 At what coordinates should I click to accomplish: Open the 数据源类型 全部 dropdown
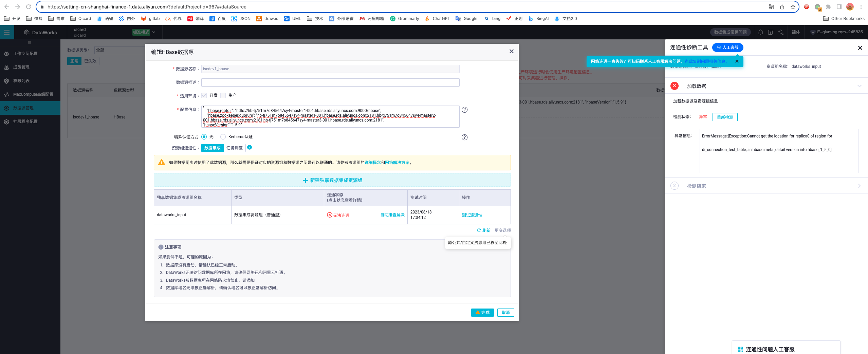tap(120, 50)
